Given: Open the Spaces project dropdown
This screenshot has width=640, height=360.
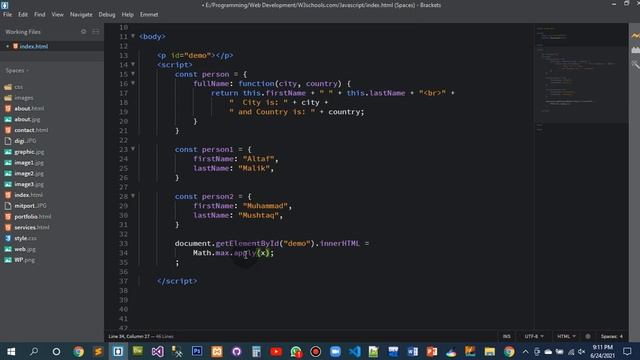Looking at the screenshot, I should pos(17,71).
